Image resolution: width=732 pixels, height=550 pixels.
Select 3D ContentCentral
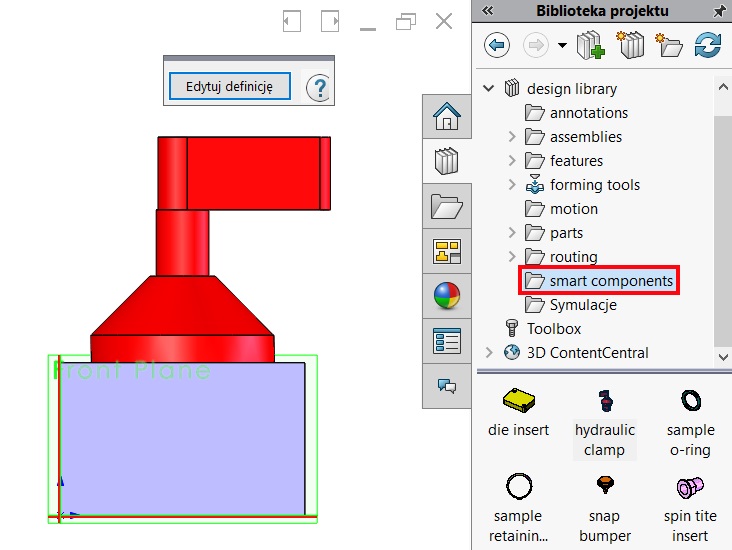[588, 353]
